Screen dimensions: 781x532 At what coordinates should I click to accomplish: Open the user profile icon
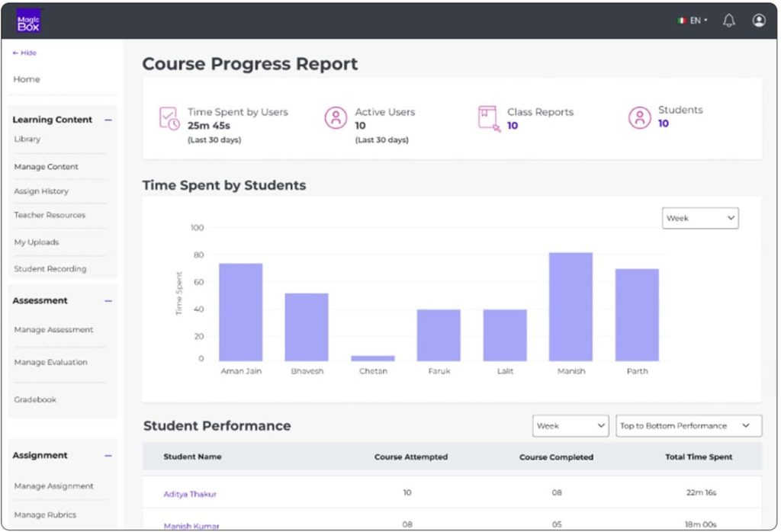click(x=758, y=21)
